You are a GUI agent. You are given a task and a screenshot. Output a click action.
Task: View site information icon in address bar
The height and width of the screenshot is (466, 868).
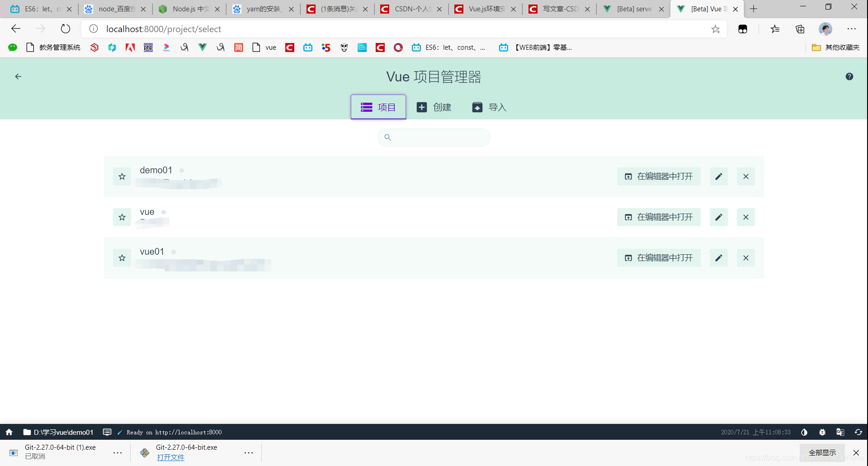[94, 29]
